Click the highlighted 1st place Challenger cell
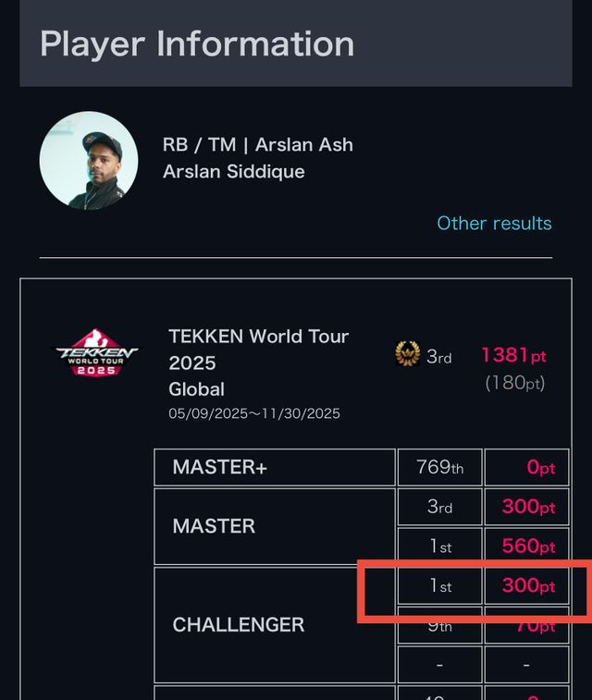This screenshot has width=592, height=700. [439, 585]
